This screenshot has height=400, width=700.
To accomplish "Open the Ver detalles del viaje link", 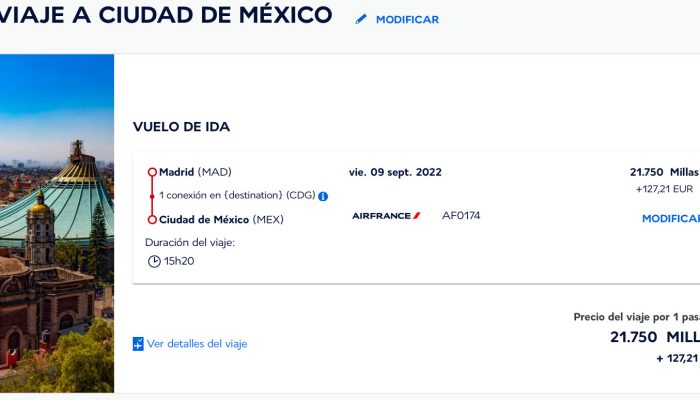I will point(197,344).
